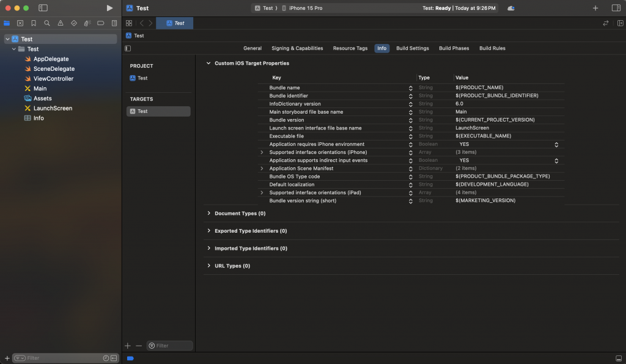
Task: Expand Exported Type Identifiers section
Action: coord(209,231)
